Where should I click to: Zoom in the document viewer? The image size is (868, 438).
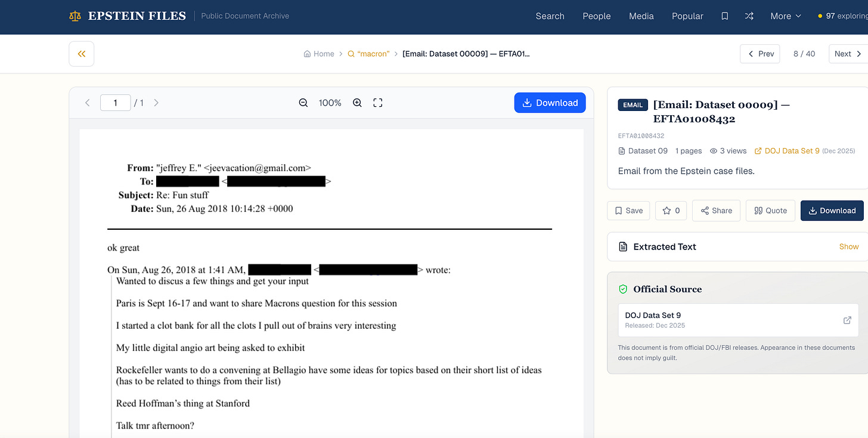[357, 103]
